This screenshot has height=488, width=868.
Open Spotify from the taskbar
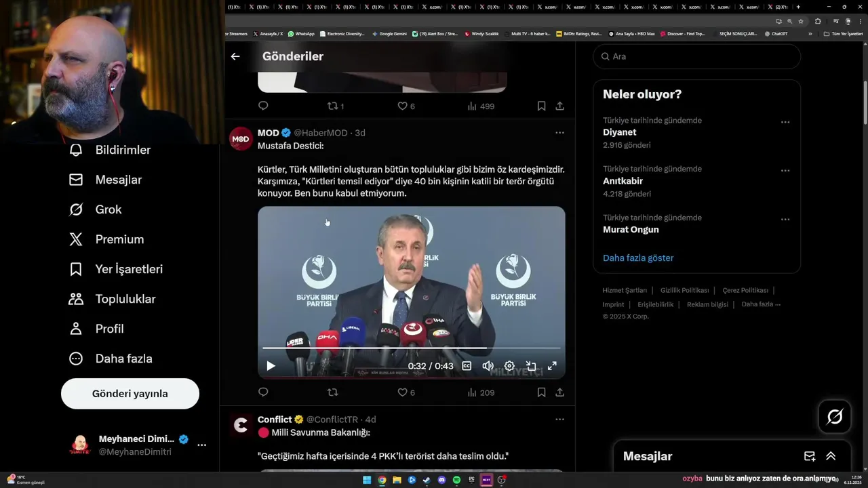[x=456, y=480]
